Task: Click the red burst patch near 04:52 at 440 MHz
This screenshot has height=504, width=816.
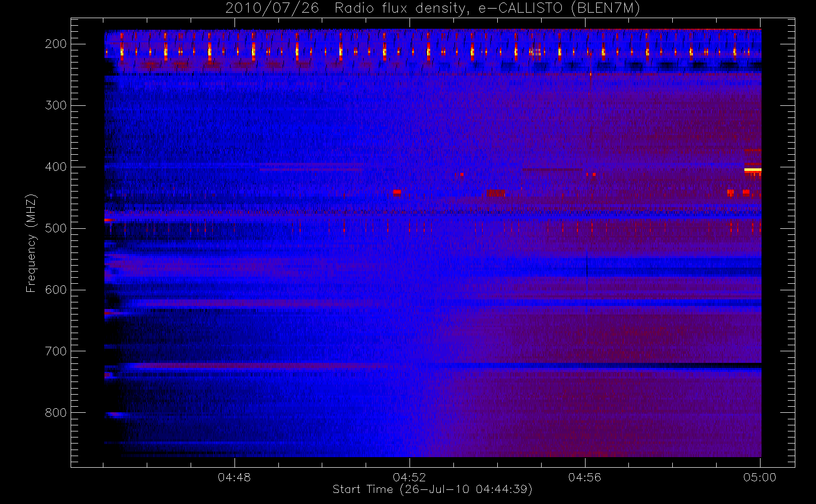Action: [x=397, y=192]
